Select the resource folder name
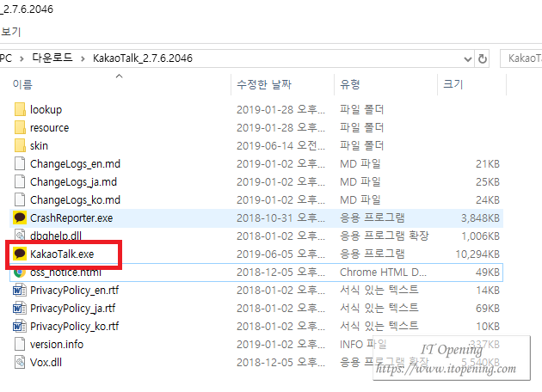Viewport: 542px width, 392px height. coord(49,128)
